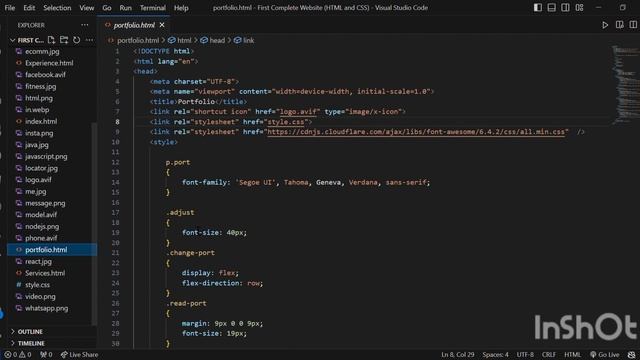Open the Selection menu
This screenshot has width=640, height=360.
pyautogui.click(x=57, y=8)
